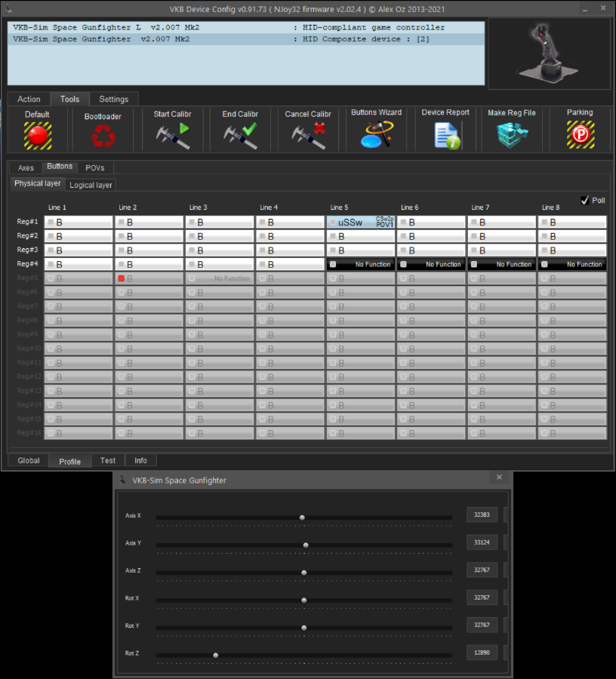
Task: Open the POVs tab
Action: point(95,167)
